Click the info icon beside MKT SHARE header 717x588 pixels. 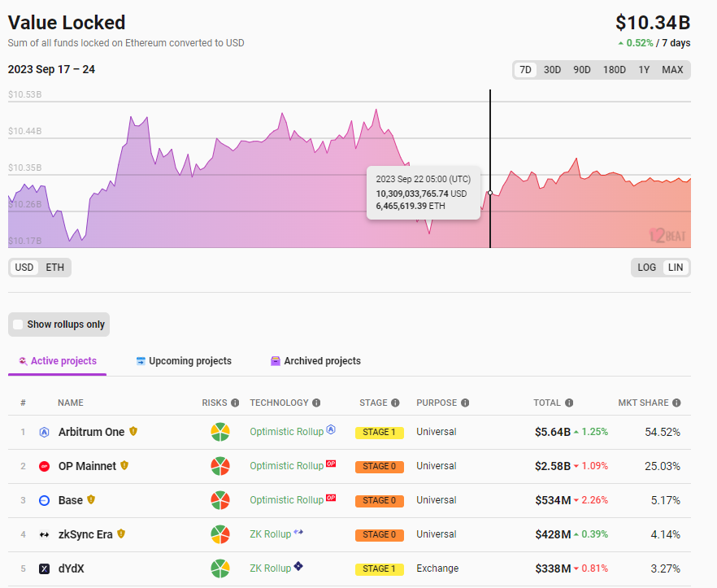click(676, 403)
